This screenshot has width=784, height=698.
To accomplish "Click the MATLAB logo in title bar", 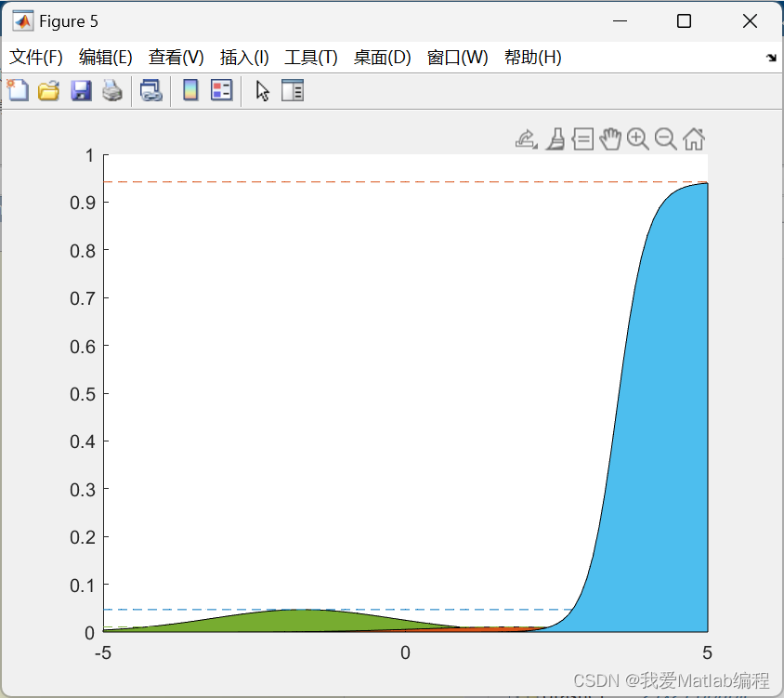I will (22, 21).
